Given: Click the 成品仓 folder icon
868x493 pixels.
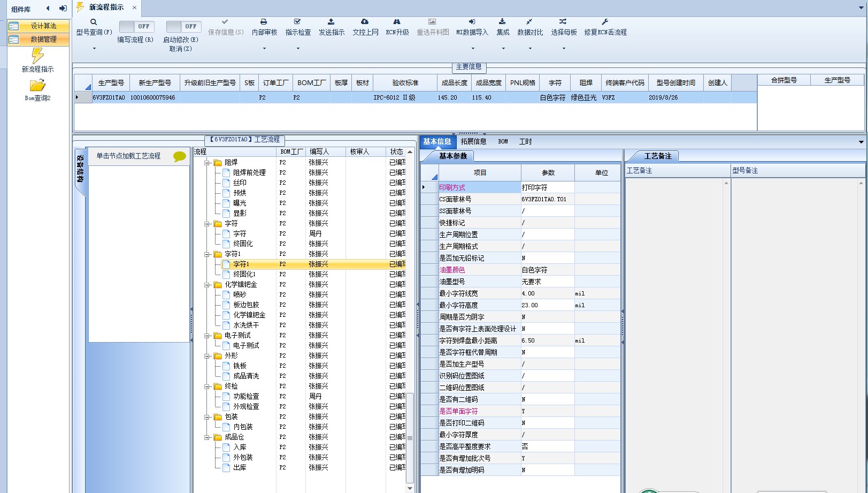Looking at the screenshot, I should point(218,437).
